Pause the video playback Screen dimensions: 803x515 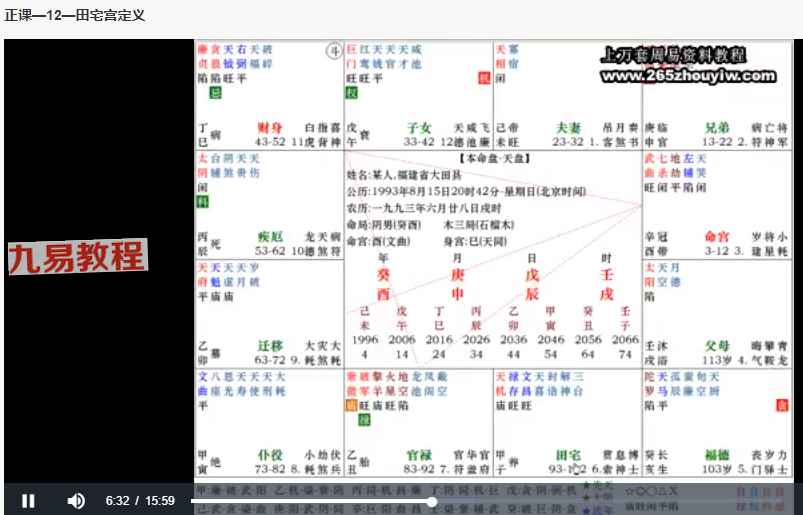click(28, 500)
